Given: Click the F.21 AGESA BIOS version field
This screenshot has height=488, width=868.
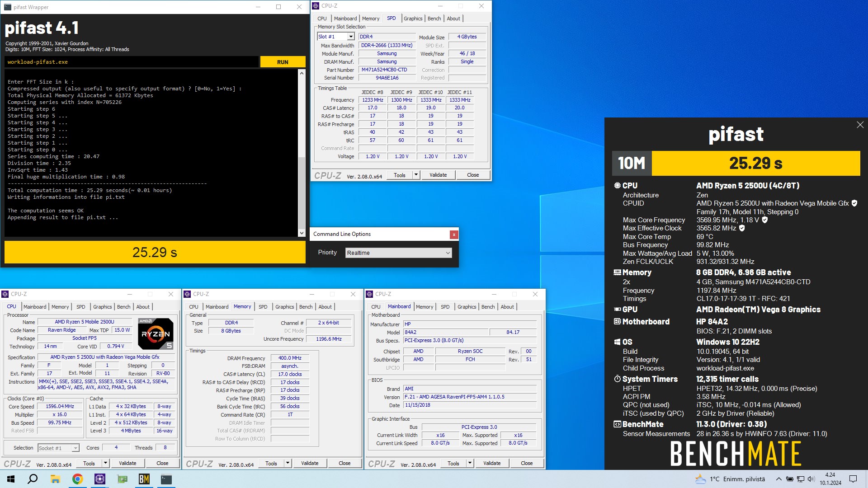Looking at the screenshot, I should tap(470, 397).
